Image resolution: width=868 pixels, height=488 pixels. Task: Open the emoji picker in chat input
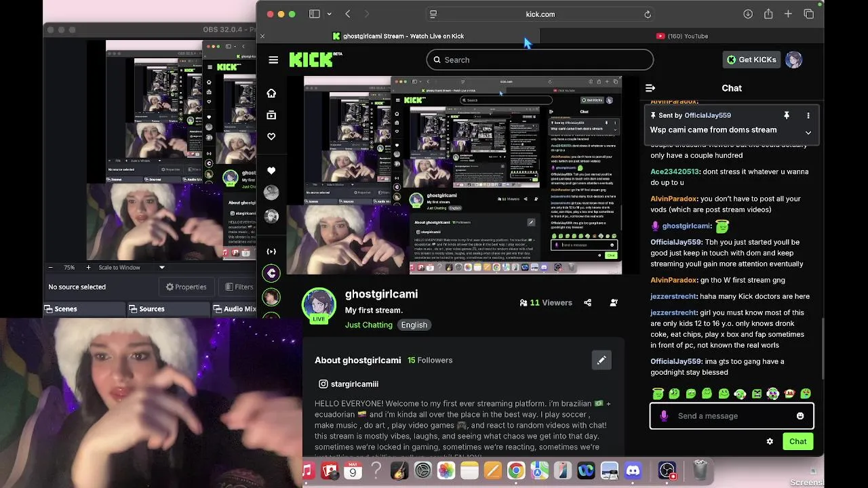(800, 415)
